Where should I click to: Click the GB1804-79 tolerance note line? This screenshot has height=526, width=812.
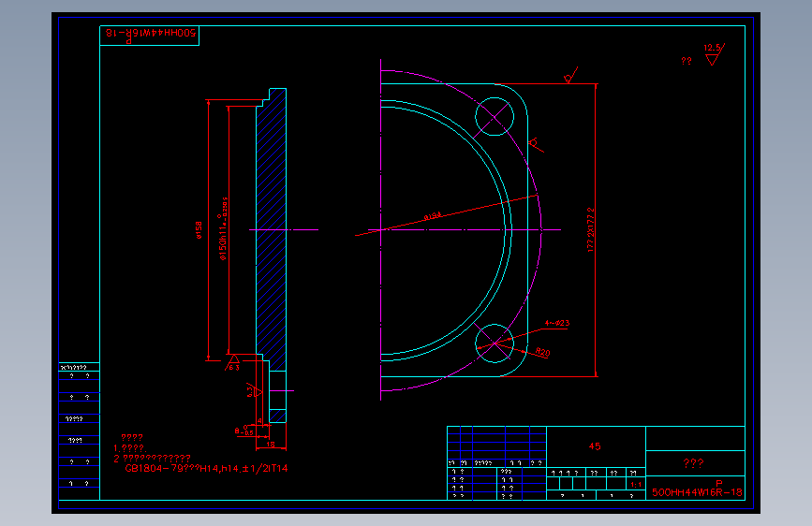pos(206,469)
